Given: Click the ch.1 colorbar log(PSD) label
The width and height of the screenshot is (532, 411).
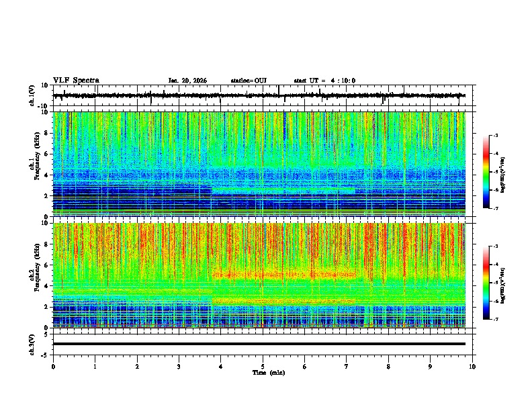Looking at the screenshot, I should tap(502, 175).
